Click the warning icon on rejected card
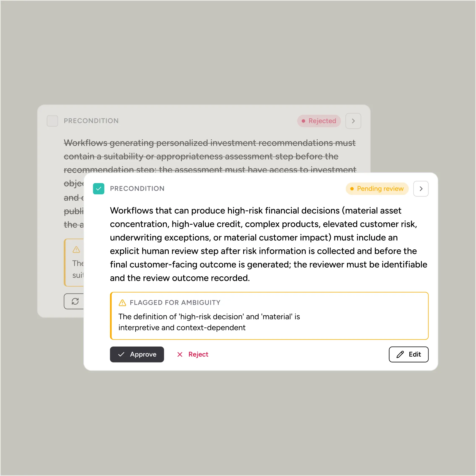The image size is (476, 476). [x=76, y=249]
